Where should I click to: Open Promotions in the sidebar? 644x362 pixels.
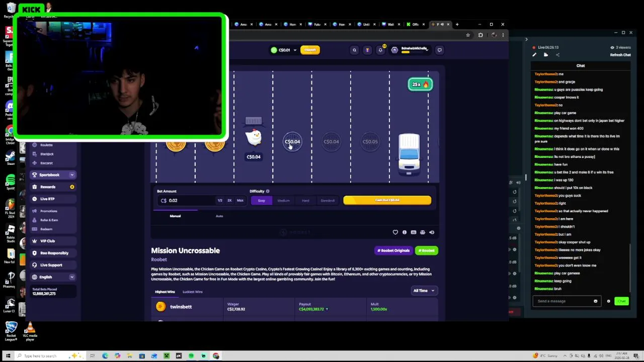tap(49, 211)
